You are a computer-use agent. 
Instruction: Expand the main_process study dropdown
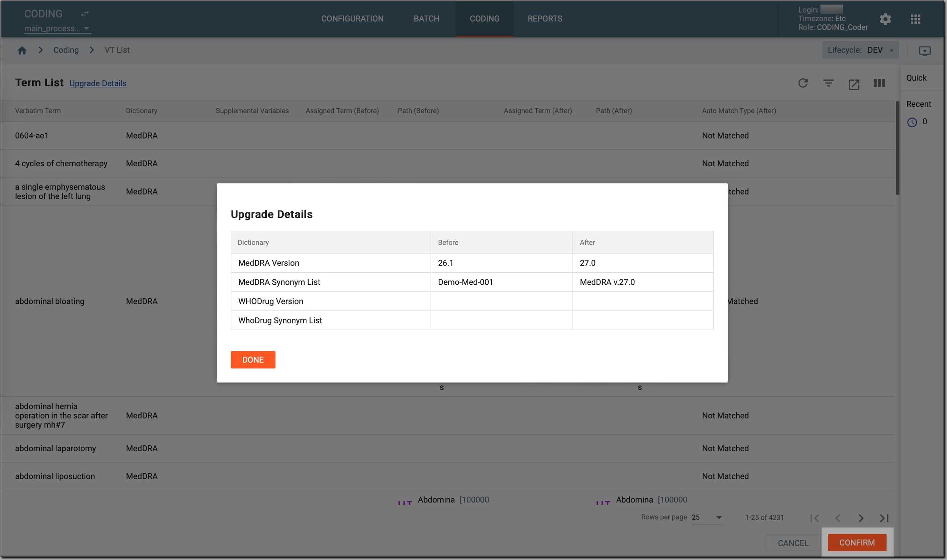coord(58,28)
